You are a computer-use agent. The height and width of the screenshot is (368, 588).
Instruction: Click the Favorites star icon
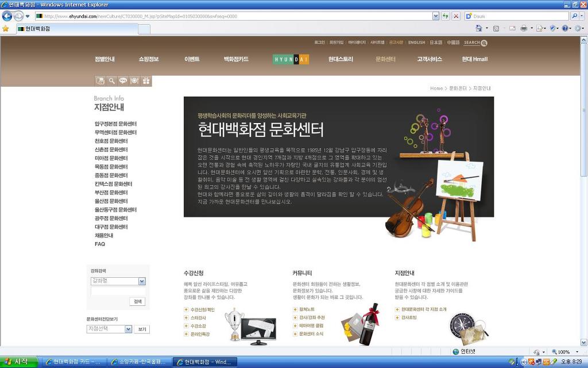click(x=5, y=29)
